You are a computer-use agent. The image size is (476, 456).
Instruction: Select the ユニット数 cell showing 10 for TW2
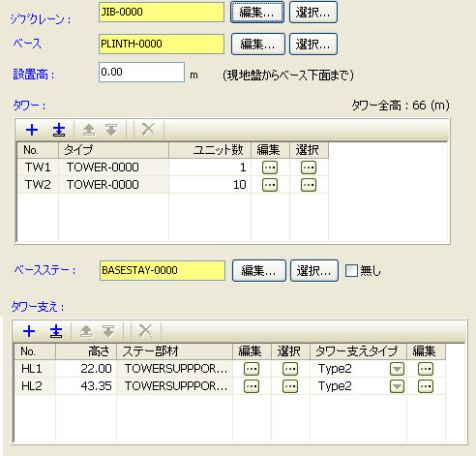210,185
